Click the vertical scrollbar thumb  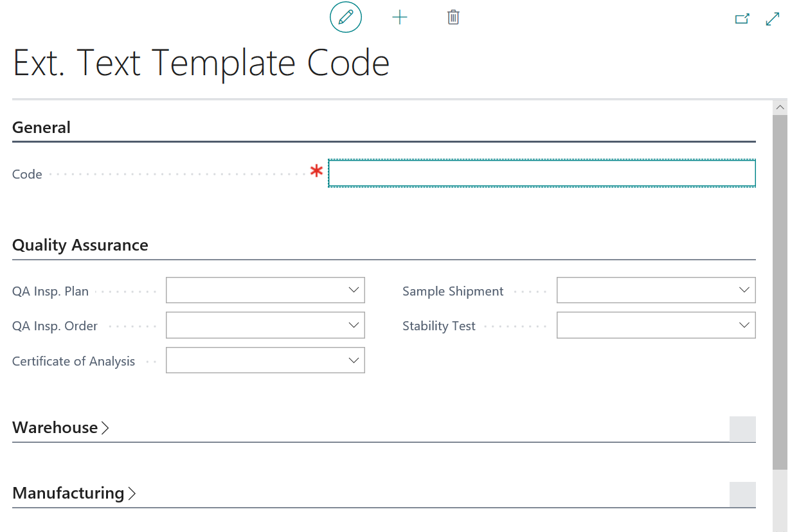click(780, 292)
